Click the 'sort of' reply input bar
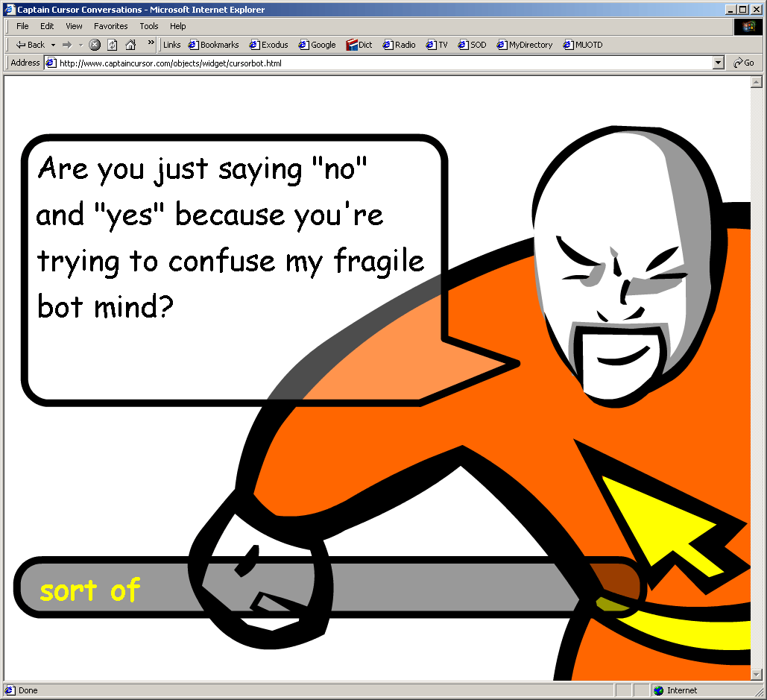This screenshot has height=700, width=767. point(330,588)
